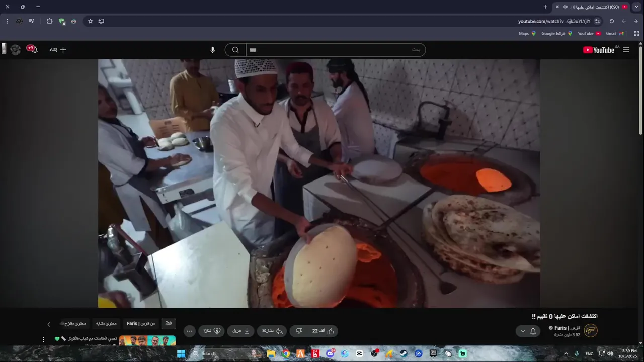Open the suggested video thumbnail with four faces

coord(147,341)
